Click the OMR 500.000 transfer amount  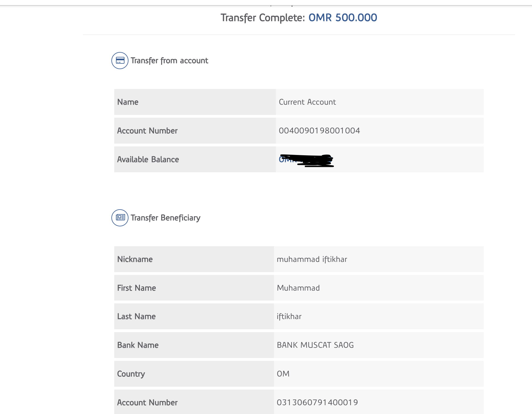pos(343,18)
